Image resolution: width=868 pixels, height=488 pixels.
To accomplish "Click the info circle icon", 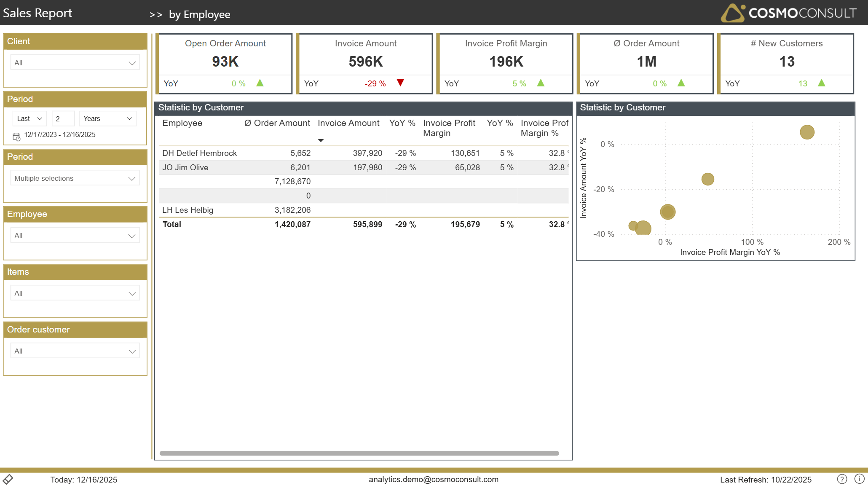I will [859, 479].
